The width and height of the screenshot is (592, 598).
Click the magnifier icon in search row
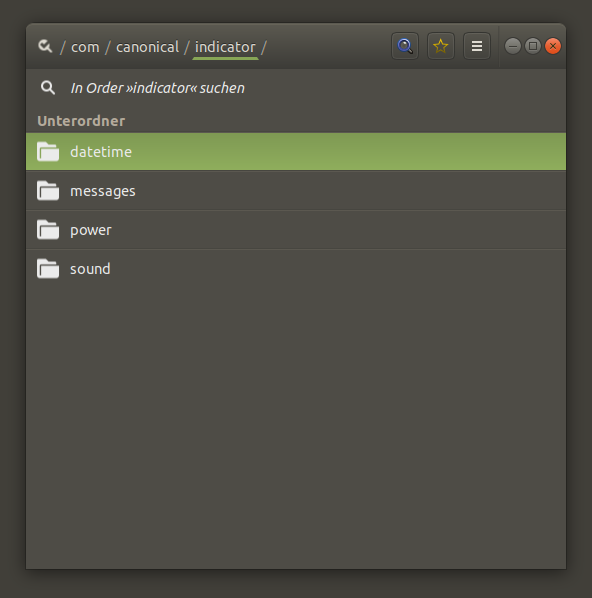click(48, 88)
